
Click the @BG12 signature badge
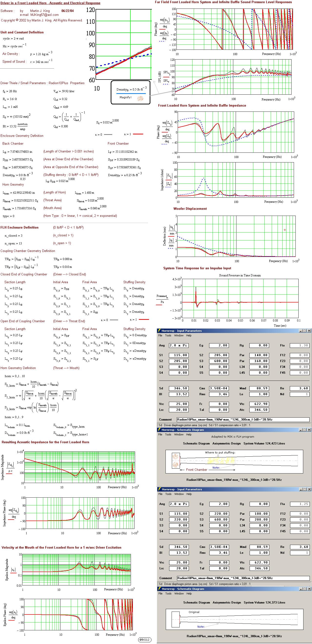145,640
